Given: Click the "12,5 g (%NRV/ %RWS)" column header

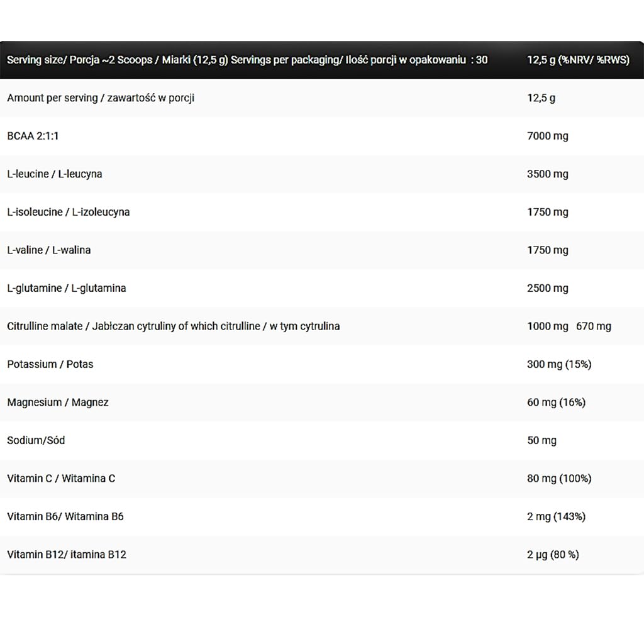Looking at the screenshot, I should 578,60.
